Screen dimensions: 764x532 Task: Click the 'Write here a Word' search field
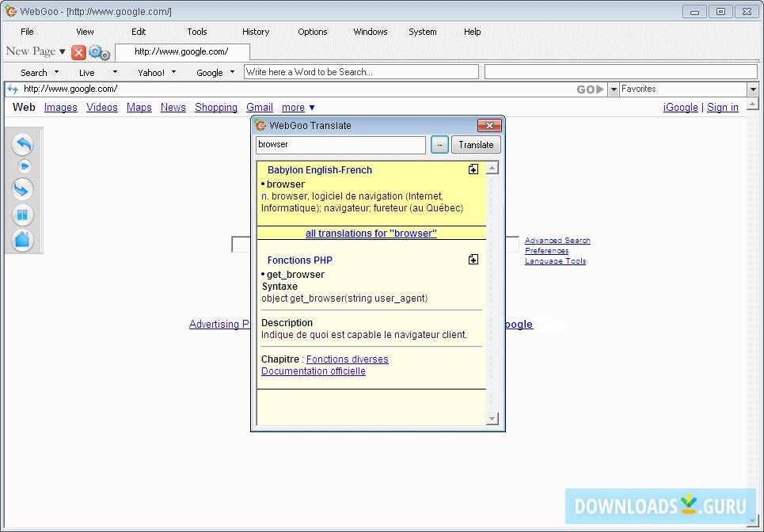click(x=361, y=72)
